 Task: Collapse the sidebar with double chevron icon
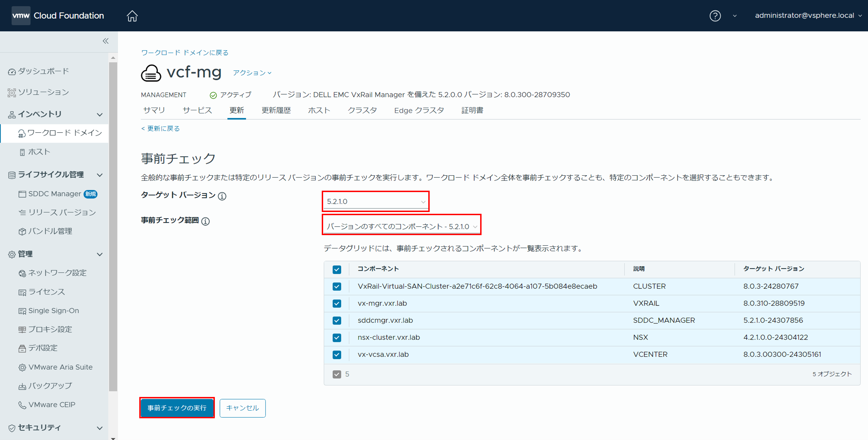(x=106, y=41)
